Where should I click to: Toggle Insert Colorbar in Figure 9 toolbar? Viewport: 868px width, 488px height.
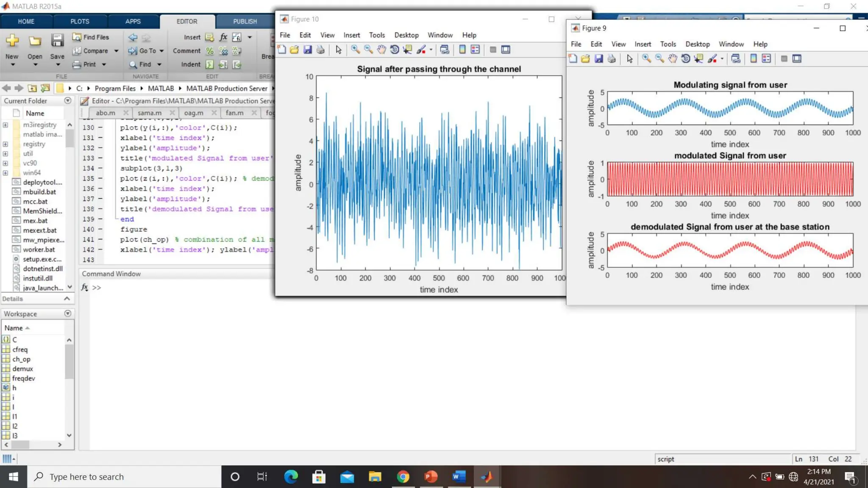point(753,59)
